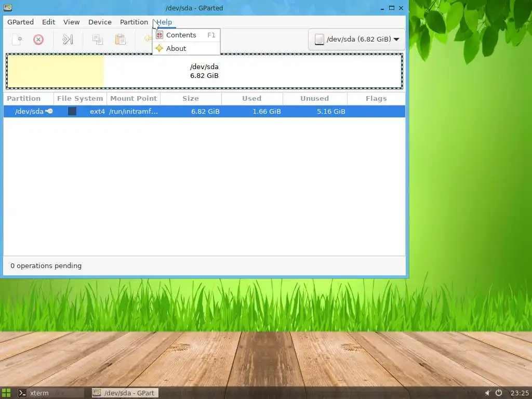Choose Contents from the Help menu
532x399 pixels.
click(x=187, y=35)
